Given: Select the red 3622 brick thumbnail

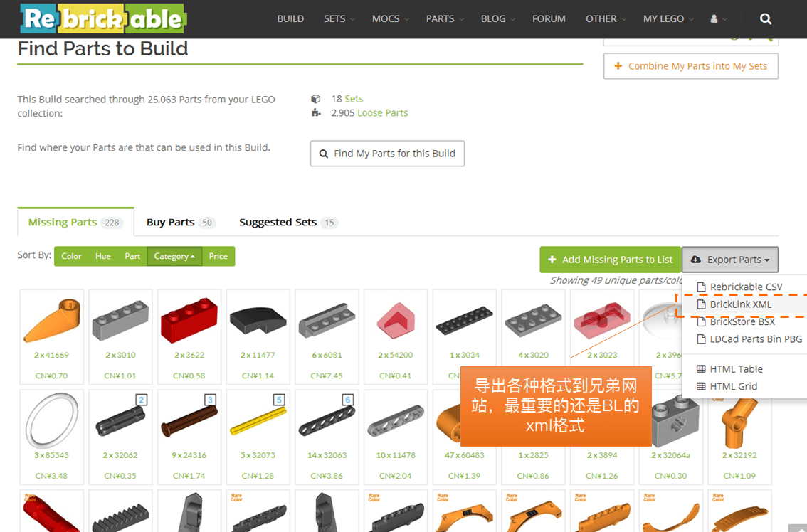Looking at the screenshot, I should click(x=189, y=321).
